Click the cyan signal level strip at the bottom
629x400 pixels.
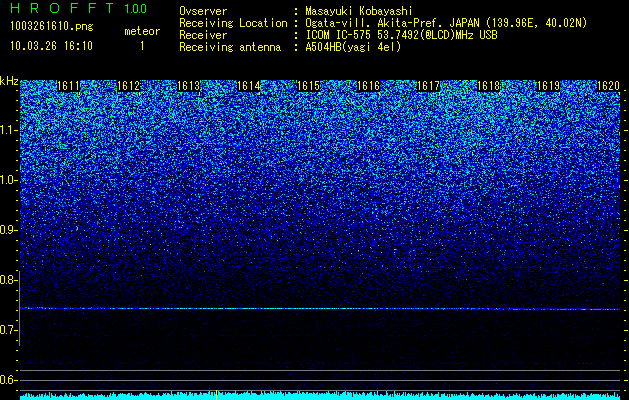(x=320, y=396)
